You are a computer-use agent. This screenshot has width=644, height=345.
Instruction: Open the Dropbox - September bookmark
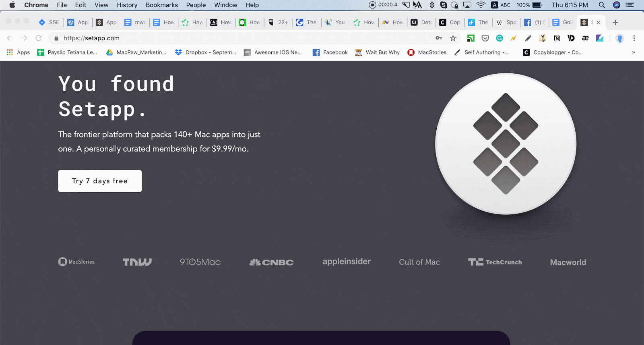[206, 52]
